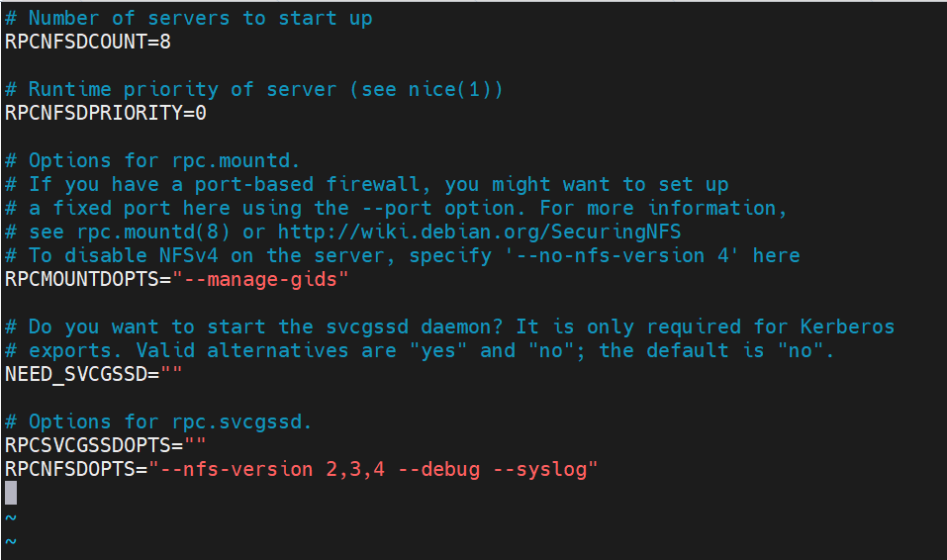Click the "# Options for rpc.svcgssd." comment
The width and height of the screenshot is (947, 560).
[158, 422]
